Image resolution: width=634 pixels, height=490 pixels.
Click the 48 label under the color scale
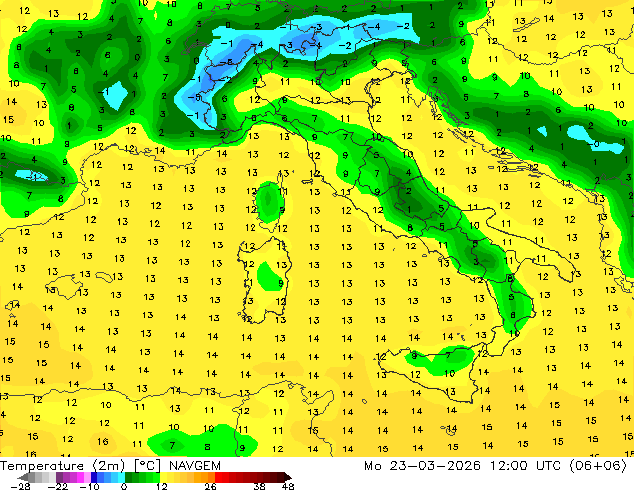click(288, 486)
